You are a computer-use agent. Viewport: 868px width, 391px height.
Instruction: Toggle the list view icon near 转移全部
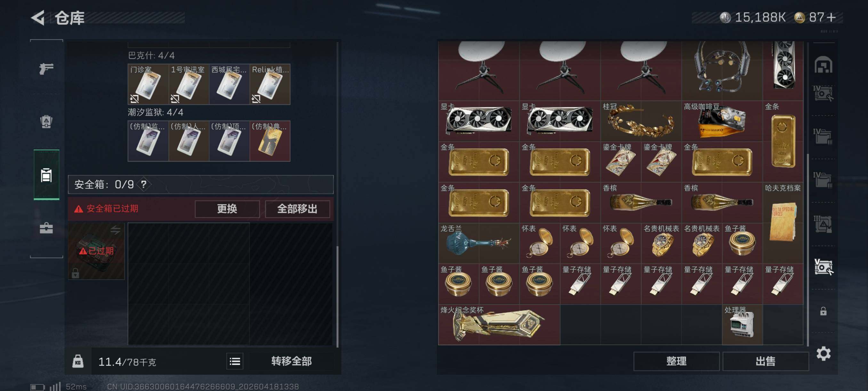click(235, 361)
